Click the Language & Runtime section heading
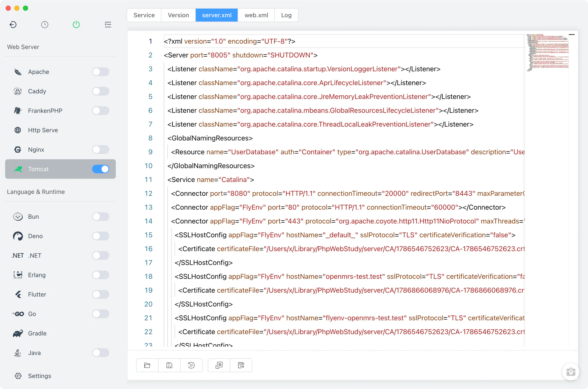This screenshot has width=588, height=389. 36,192
